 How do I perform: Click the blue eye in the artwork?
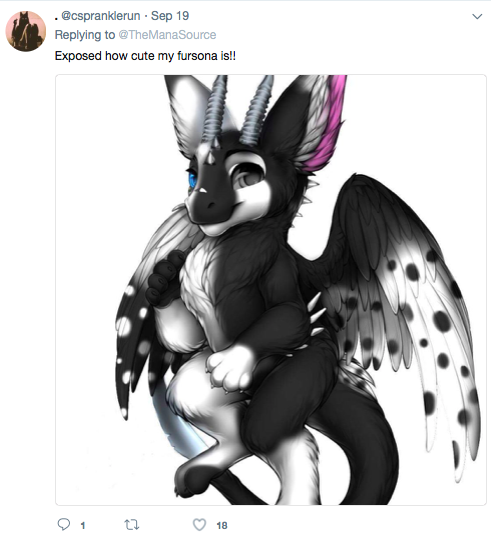pyautogui.click(x=191, y=179)
